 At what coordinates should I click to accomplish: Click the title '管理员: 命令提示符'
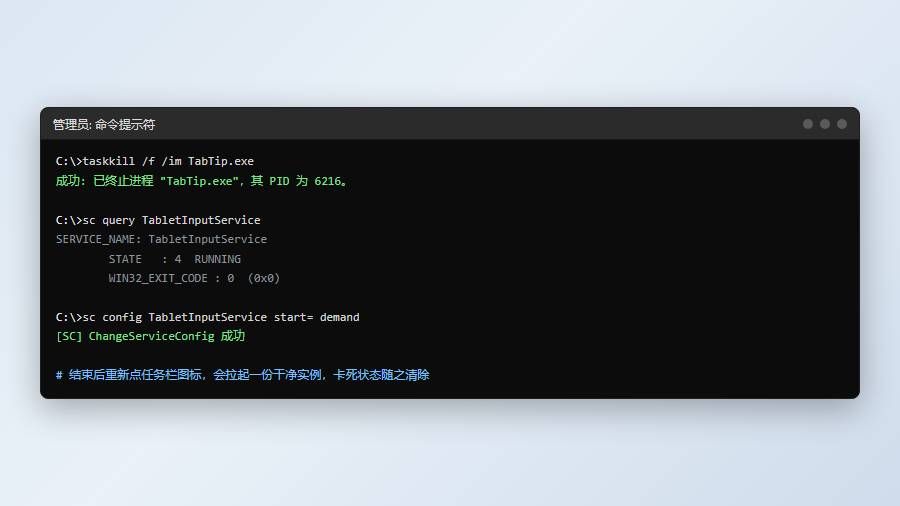pos(104,124)
